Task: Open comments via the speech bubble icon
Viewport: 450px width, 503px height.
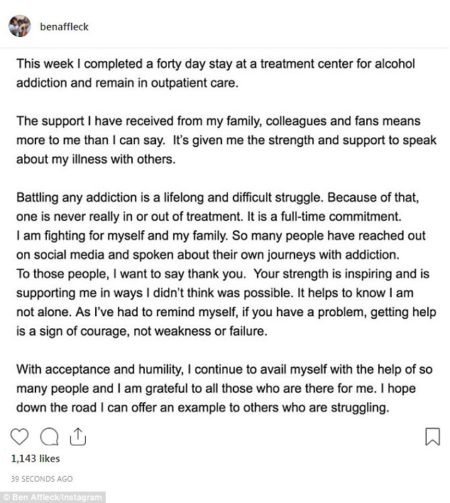Action: click(x=49, y=437)
